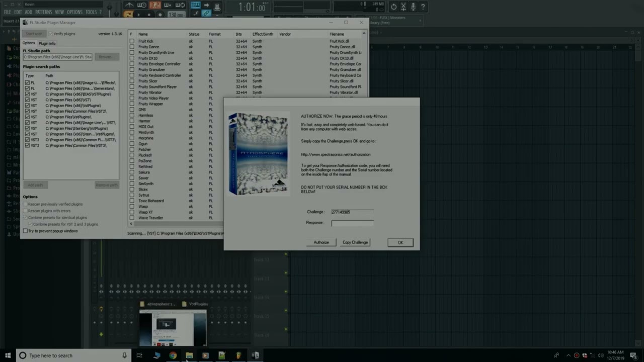Tick the favorite box for Fruity Slicer
This screenshot has height=362, width=644.
point(132,81)
